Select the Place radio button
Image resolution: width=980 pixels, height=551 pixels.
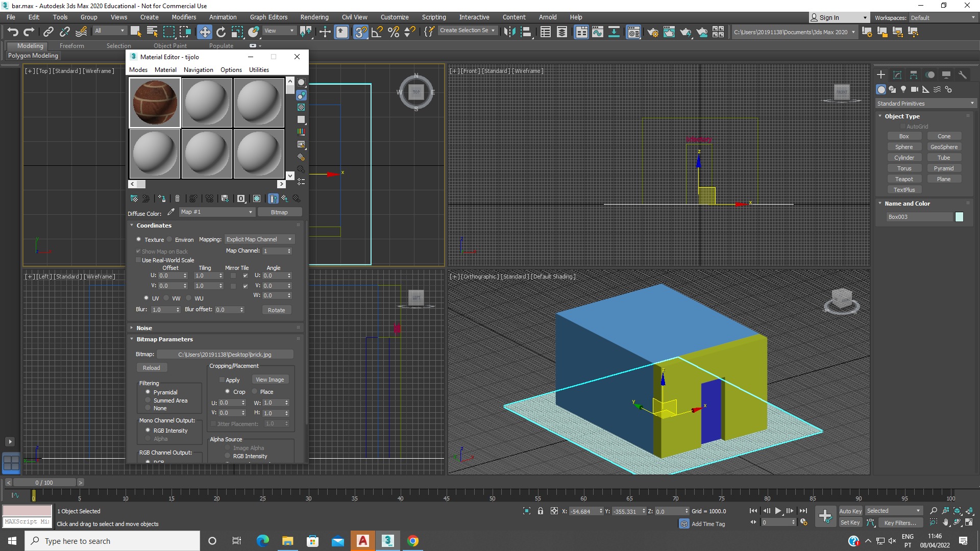click(x=255, y=392)
